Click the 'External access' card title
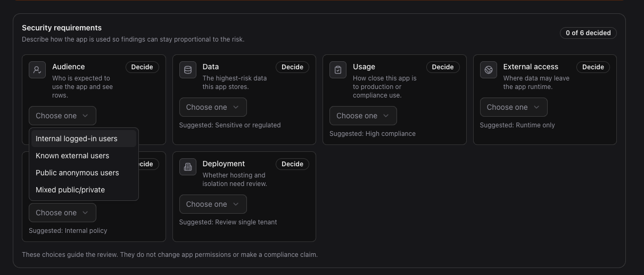The height and width of the screenshot is (275, 644). click(x=531, y=67)
